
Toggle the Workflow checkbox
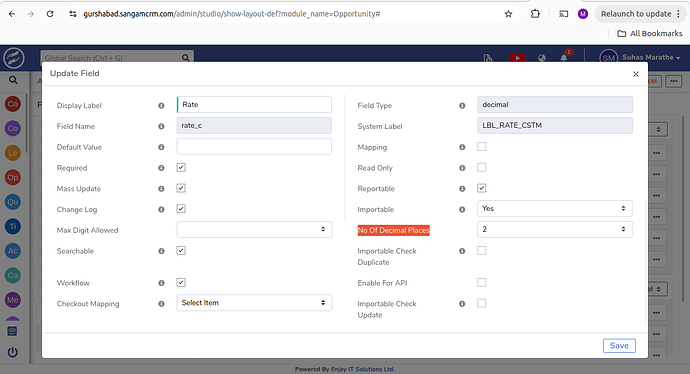[181, 282]
